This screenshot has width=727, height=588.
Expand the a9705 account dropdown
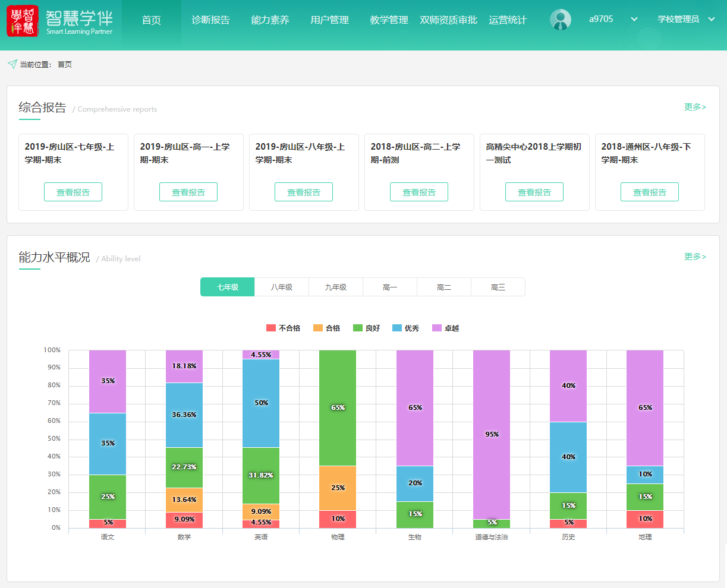point(634,20)
